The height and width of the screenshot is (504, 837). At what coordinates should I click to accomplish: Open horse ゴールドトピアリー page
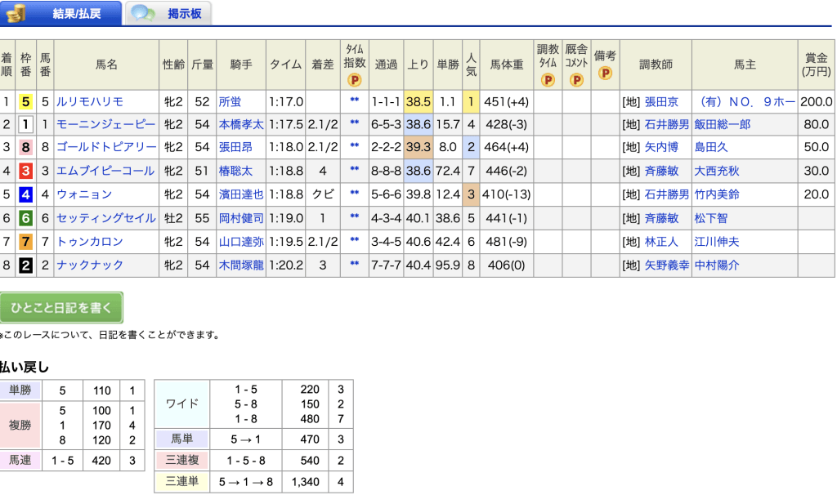pyautogui.click(x=106, y=147)
